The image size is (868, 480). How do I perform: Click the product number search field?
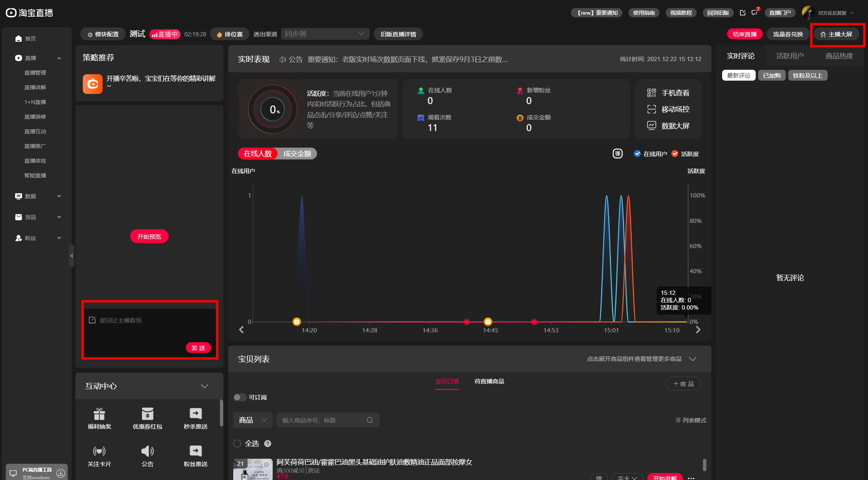pyautogui.click(x=328, y=420)
